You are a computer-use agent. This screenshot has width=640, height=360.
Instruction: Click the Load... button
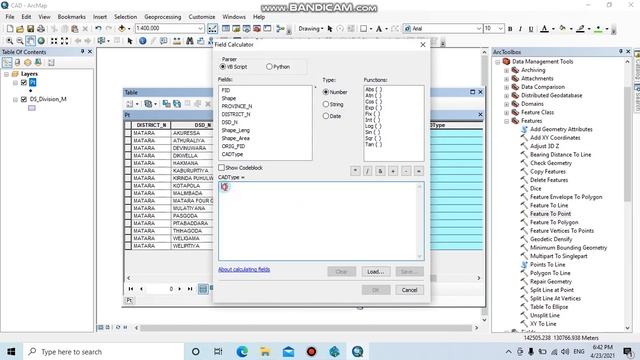coord(376,271)
